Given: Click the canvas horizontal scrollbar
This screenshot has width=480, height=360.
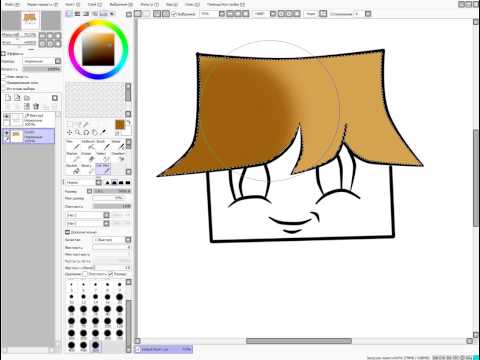Looking at the screenshot, I should point(299,341).
